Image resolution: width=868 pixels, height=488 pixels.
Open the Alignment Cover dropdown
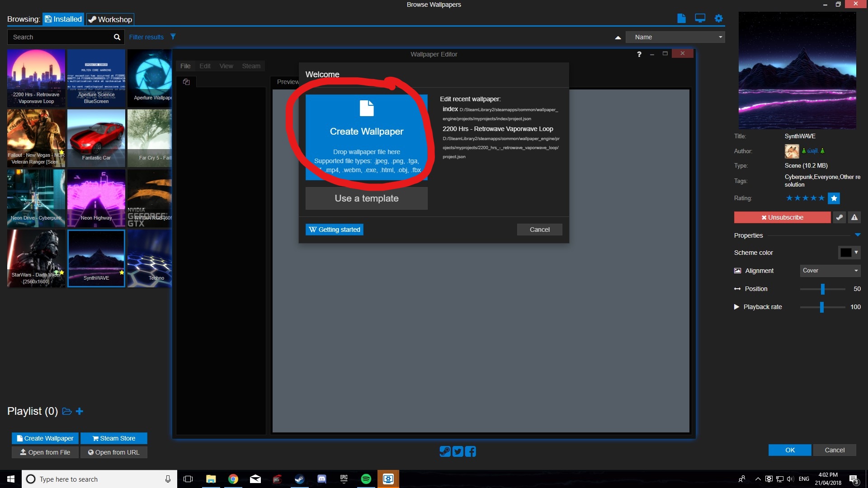click(830, 271)
